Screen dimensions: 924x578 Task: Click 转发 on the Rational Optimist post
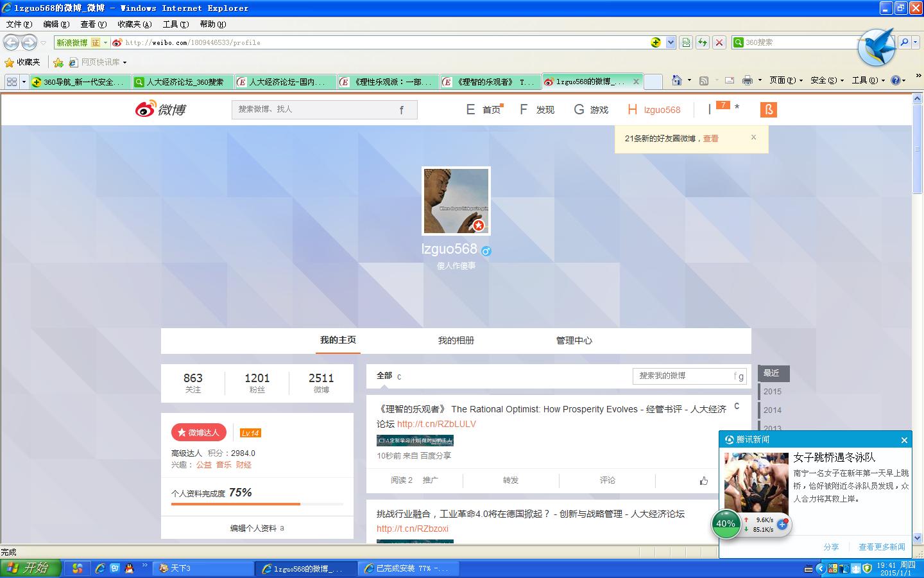(x=511, y=480)
